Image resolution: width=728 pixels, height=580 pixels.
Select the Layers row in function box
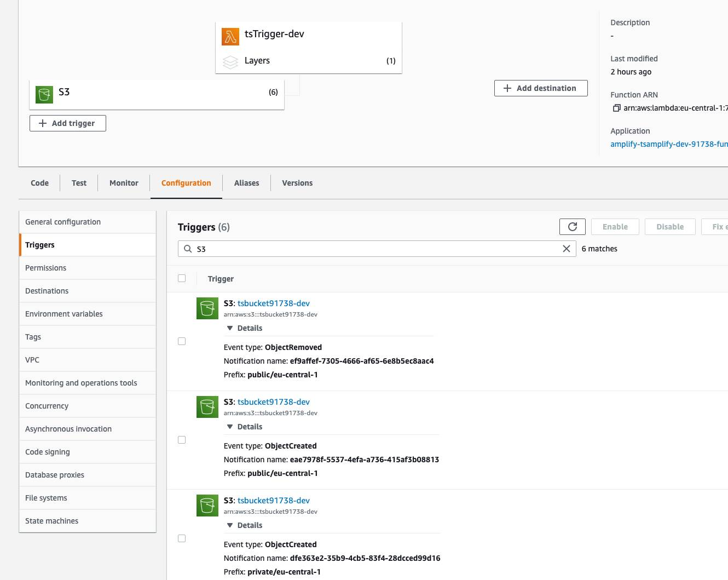coord(309,61)
